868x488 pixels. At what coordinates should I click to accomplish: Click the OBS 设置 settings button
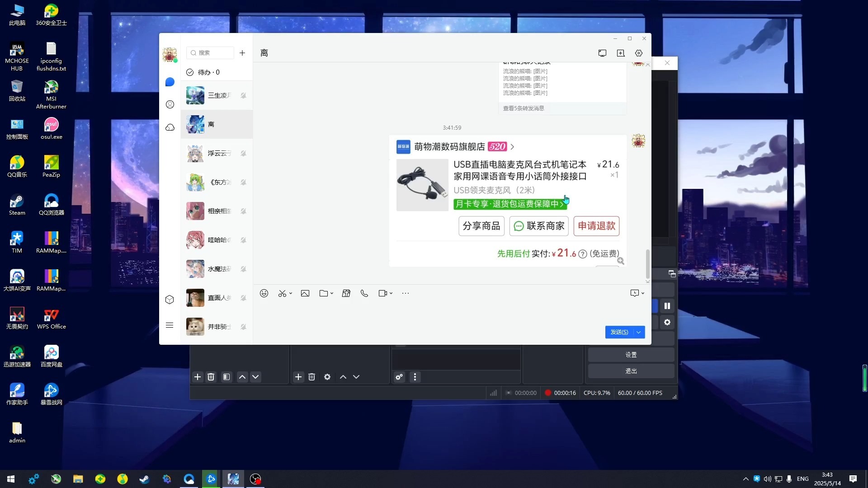pos(631,355)
